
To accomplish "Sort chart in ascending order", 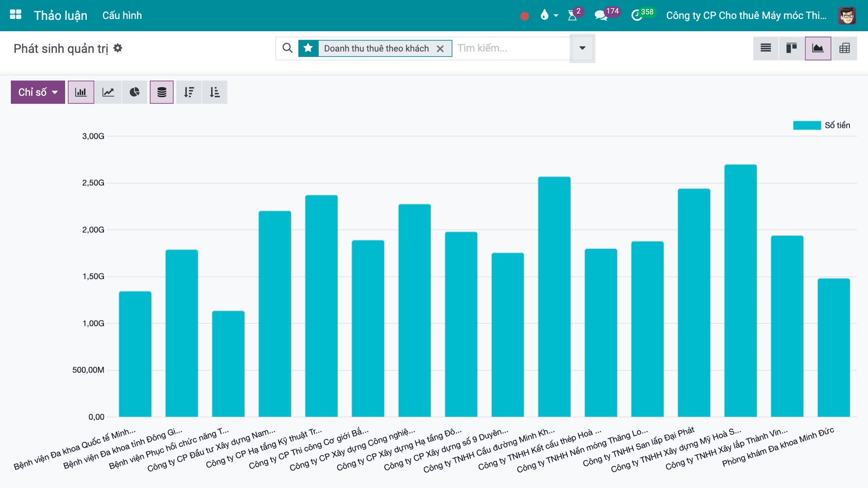I will tap(215, 92).
